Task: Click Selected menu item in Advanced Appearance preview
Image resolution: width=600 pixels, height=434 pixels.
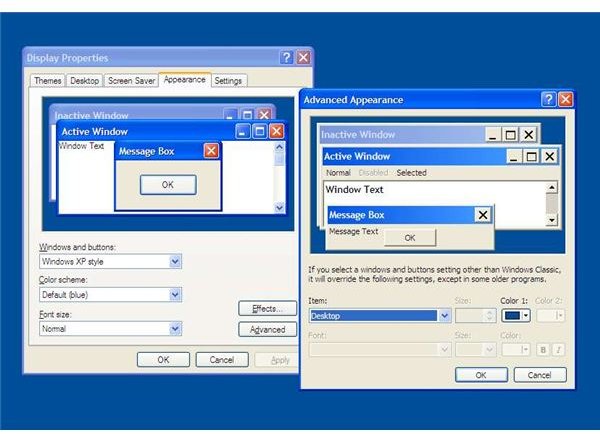Action: 411,173
